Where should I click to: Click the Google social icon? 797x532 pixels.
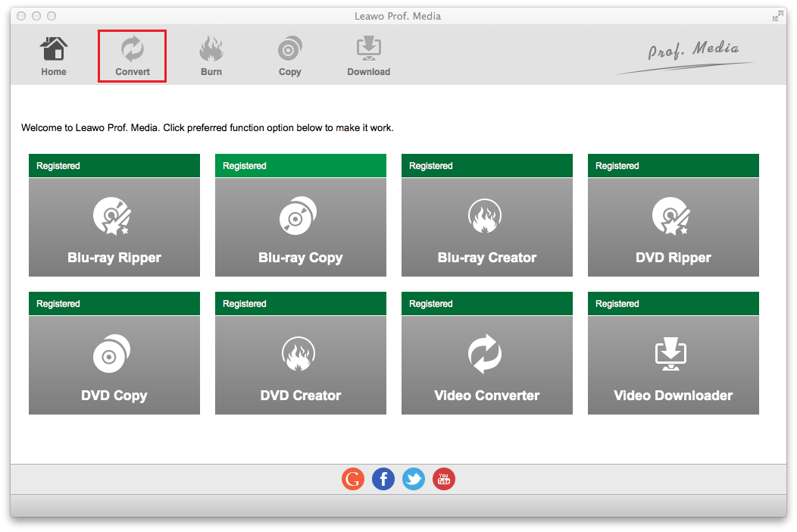click(353, 479)
